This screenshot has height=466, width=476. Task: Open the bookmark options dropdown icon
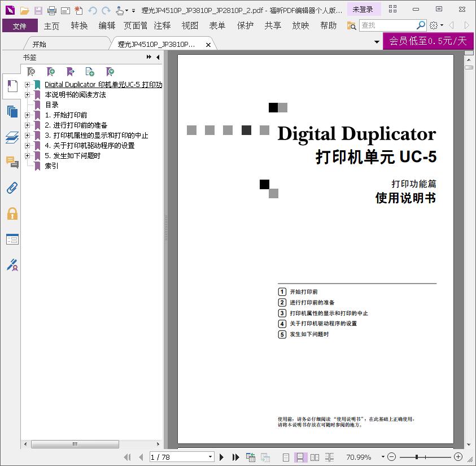(x=110, y=72)
